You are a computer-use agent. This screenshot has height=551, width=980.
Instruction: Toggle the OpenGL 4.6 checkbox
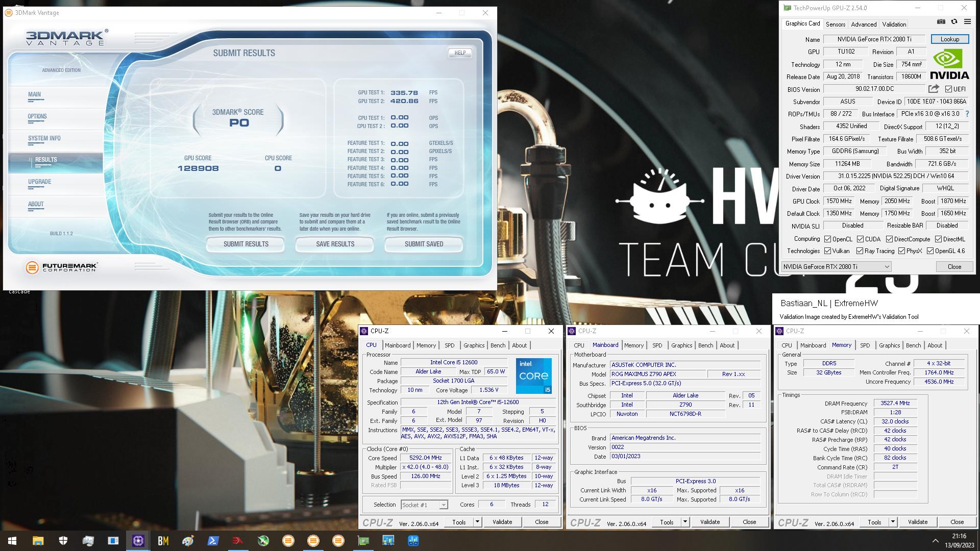930,251
